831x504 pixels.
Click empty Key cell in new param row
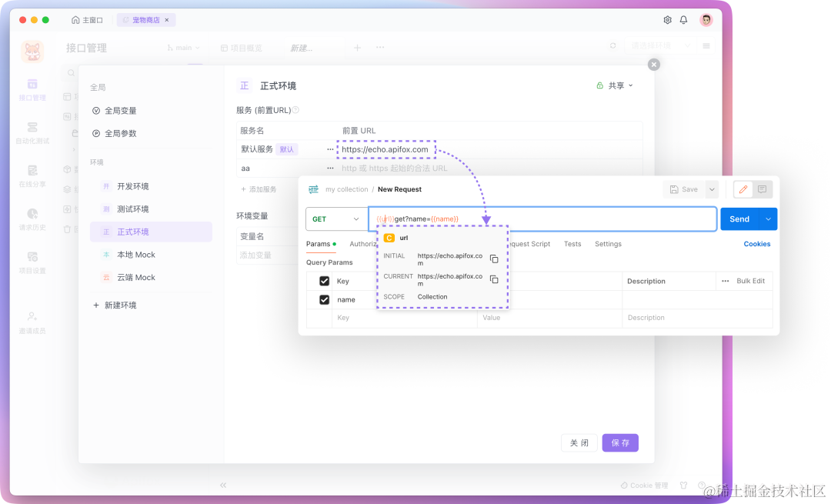(405, 318)
